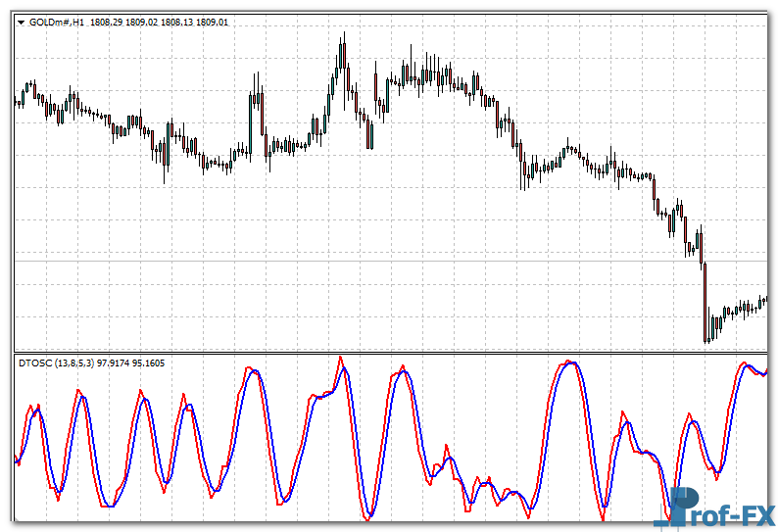Click the DTOSC value 97.9174

114,363
